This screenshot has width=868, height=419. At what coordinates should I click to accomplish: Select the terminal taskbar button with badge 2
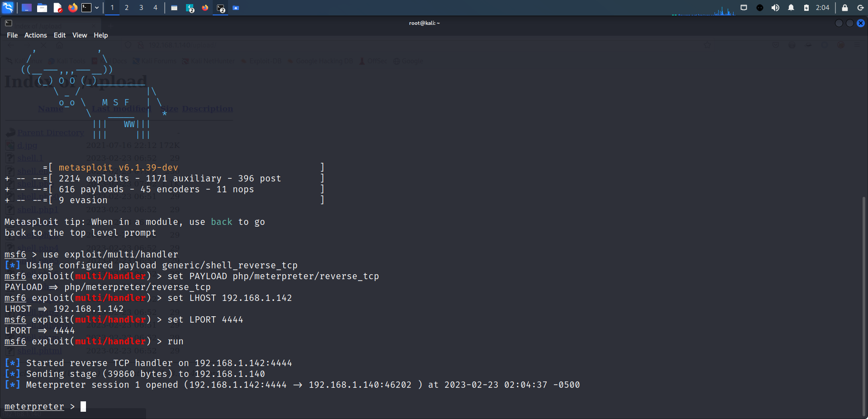220,8
